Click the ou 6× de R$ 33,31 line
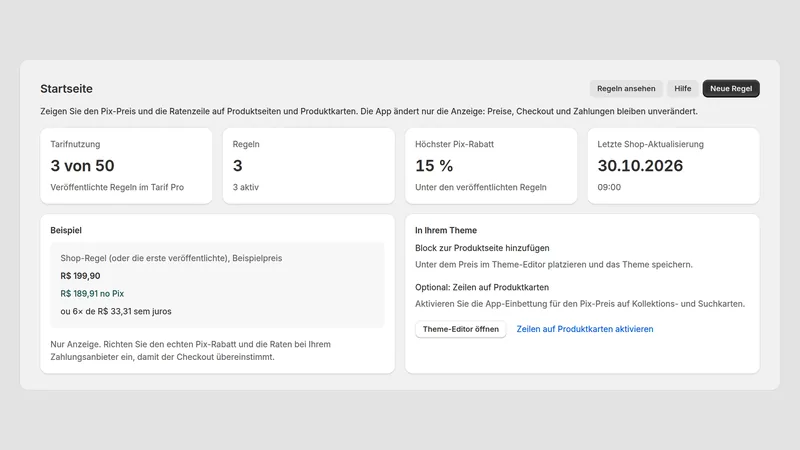This screenshot has width=800, height=450. [116, 311]
